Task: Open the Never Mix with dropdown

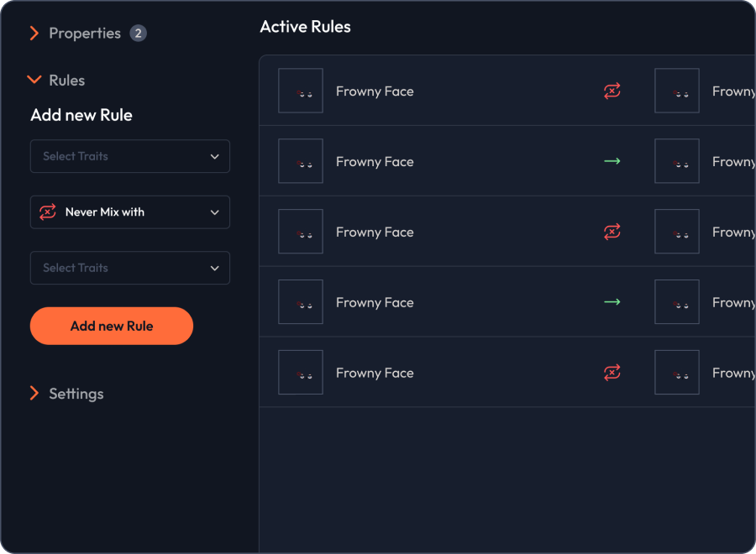Action: [130, 212]
